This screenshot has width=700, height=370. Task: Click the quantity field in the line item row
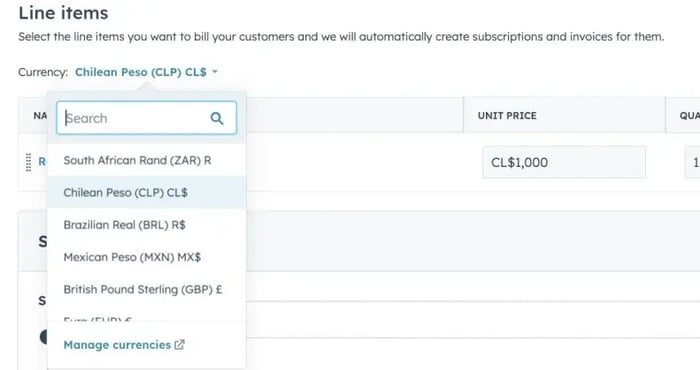click(x=692, y=162)
